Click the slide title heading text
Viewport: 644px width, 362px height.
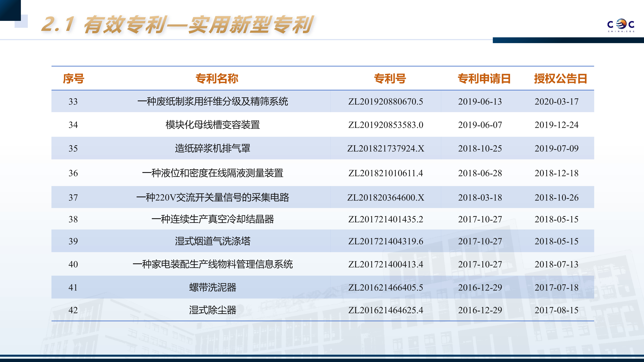177,25
